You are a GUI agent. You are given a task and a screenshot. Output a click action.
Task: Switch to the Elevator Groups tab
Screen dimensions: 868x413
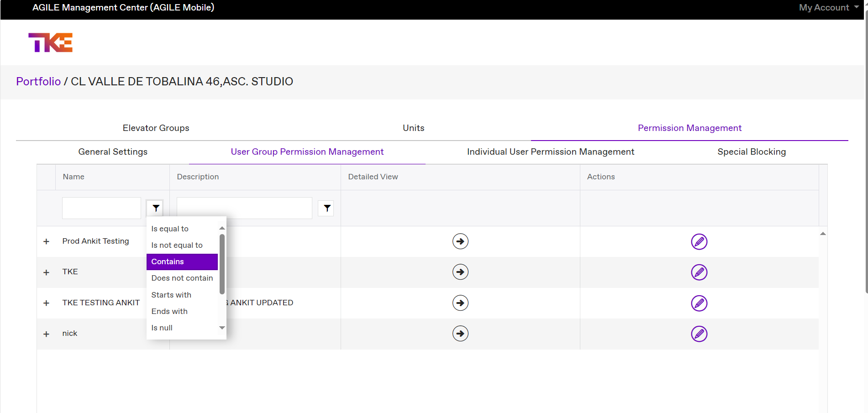point(156,128)
